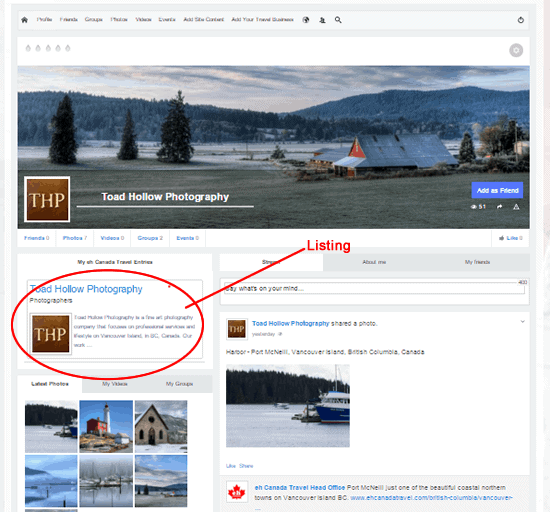Click Add Your Travel Business menu item
Viewport: 550px width, 512px height.
[x=262, y=20]
